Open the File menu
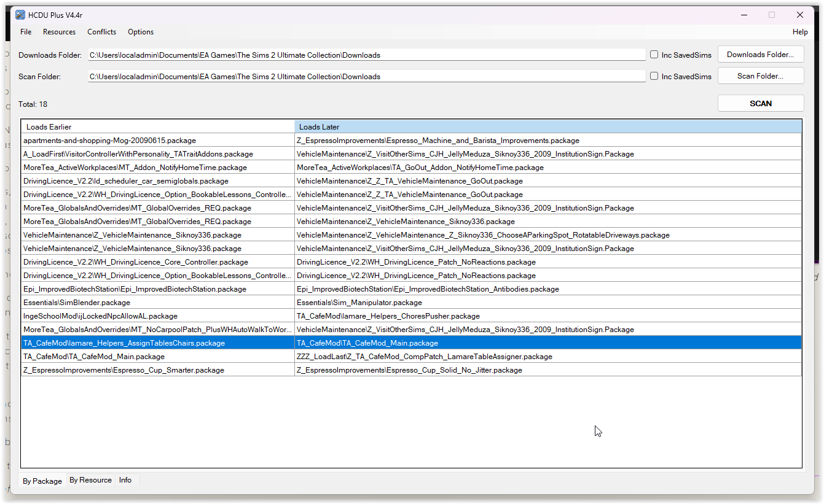 (x=25, y=32)
